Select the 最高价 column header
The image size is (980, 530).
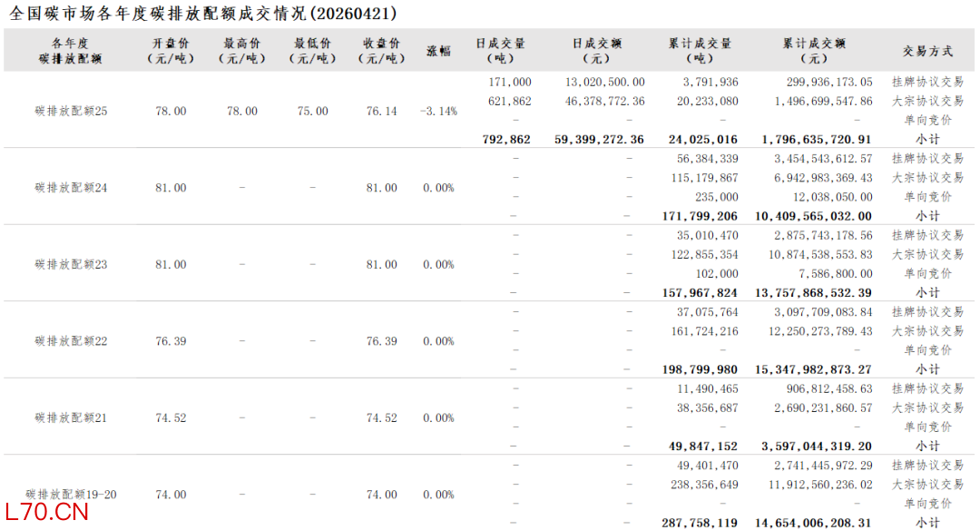click(x=242, y=51)
